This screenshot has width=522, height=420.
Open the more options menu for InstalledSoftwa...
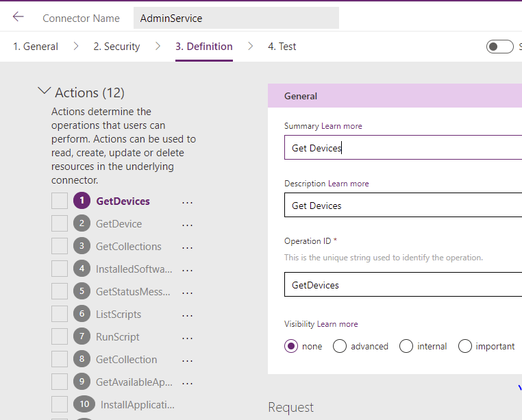188,270
